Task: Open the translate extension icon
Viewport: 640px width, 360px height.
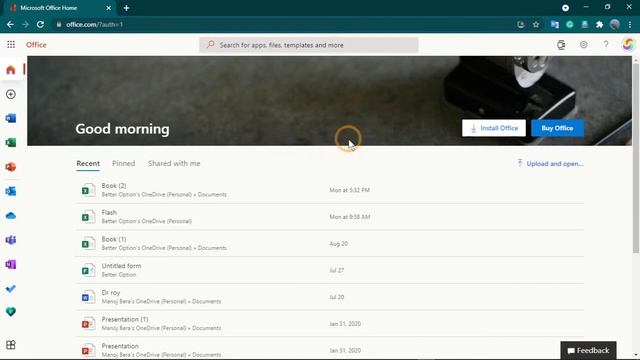Action: (x=554, y=24)
